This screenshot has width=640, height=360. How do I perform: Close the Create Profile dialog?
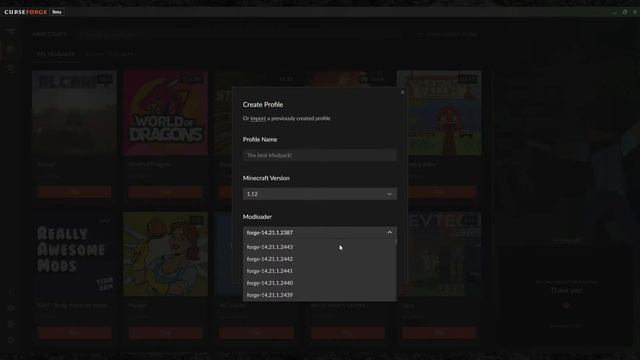tap(402, 92)
